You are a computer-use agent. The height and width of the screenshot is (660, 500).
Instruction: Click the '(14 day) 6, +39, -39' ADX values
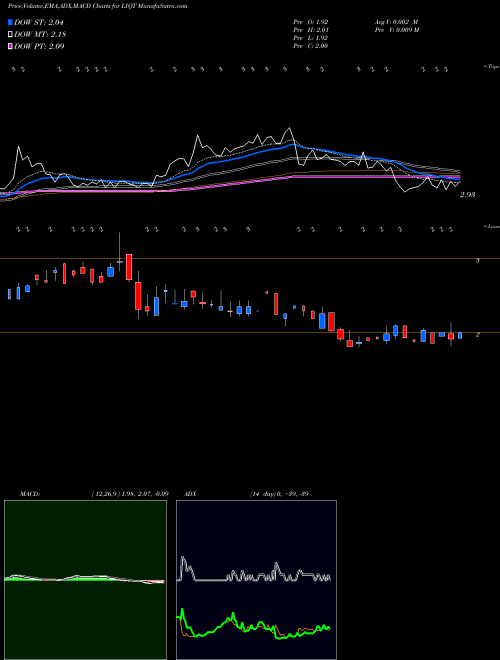click(279, 494)
